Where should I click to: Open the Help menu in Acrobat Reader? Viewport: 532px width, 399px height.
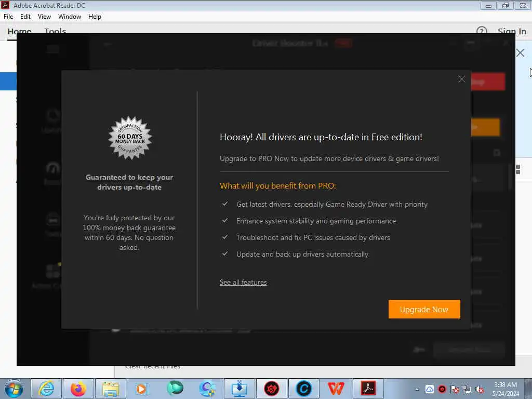[95, 17]
